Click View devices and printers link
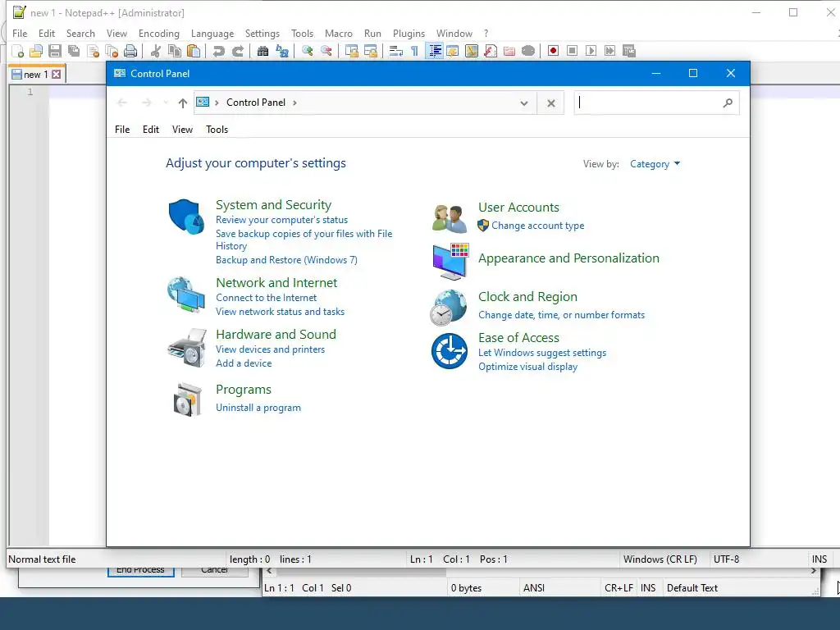Viewport: 840px width, 630px height. click(x=270, y=349)
